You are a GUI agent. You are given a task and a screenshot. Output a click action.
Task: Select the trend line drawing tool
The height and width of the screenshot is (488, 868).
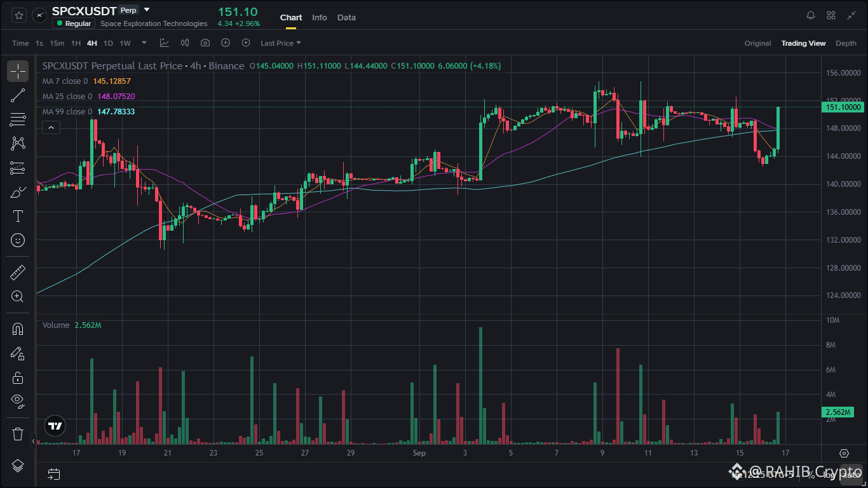click(18, 95)
